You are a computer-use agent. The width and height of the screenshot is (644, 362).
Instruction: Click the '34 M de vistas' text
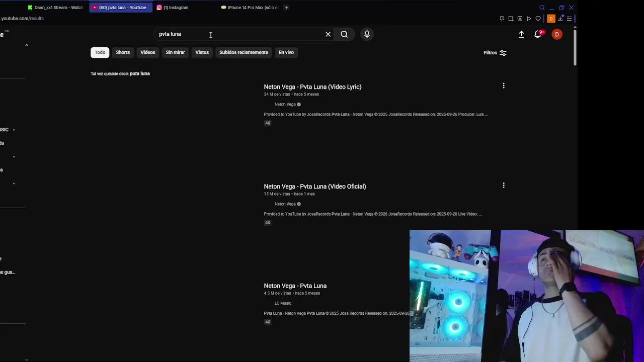[x=277, y=95]
